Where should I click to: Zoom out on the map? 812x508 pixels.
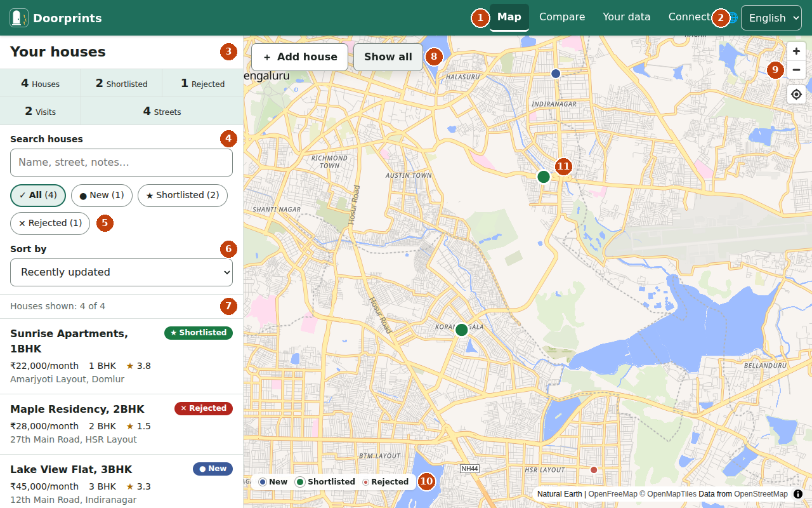pyautogui.click(x=797, y=70)
